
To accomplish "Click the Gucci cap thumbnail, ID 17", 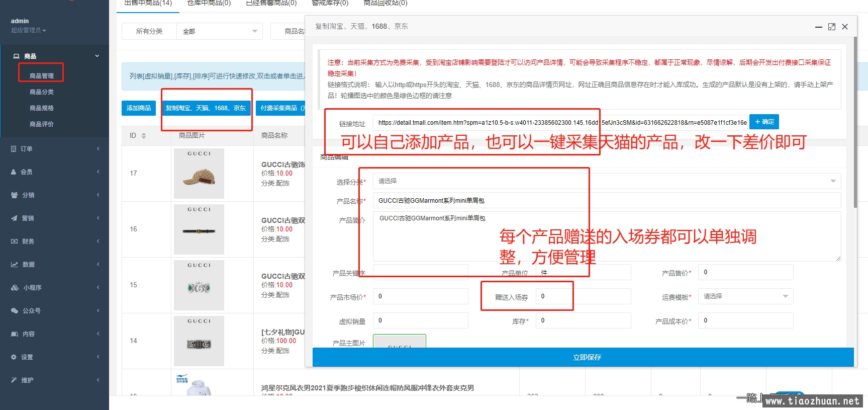I will [x=199, y=174].
